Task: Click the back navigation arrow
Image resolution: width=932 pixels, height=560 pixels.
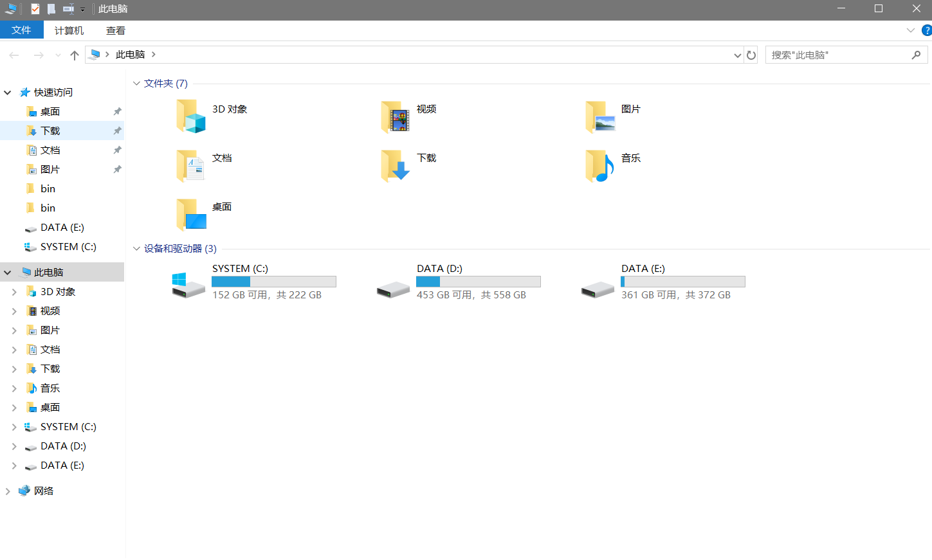Action: tap(14, 55)
